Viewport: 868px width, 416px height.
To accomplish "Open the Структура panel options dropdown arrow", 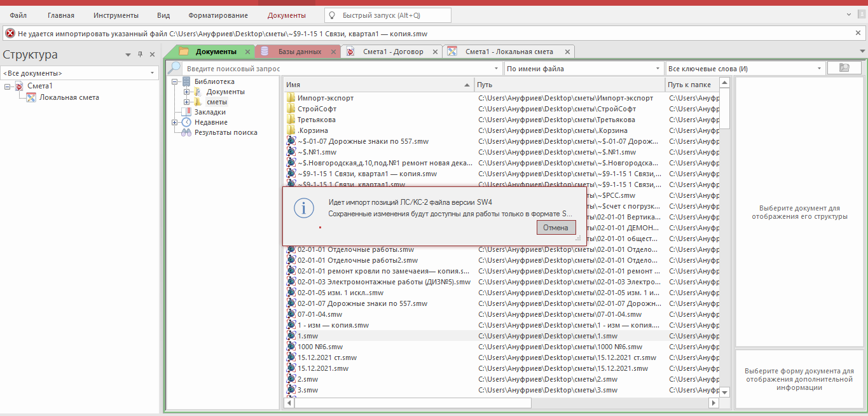I will click(x=128, y=55).
